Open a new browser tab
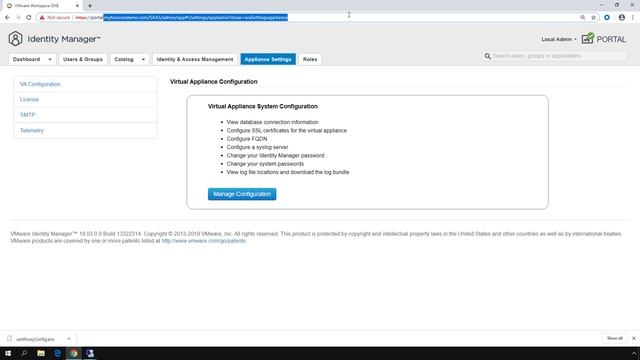This screenshot has height=360, width=640. [90, 6]
